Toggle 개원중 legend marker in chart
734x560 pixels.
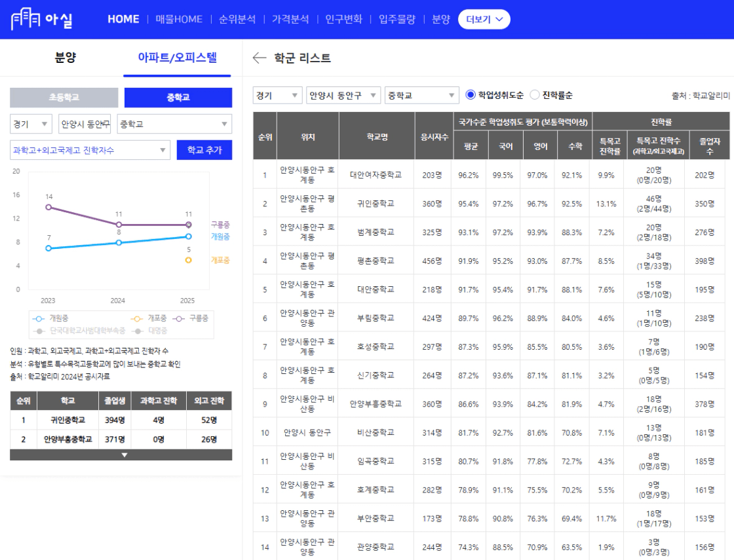click(x=39, y=318)
